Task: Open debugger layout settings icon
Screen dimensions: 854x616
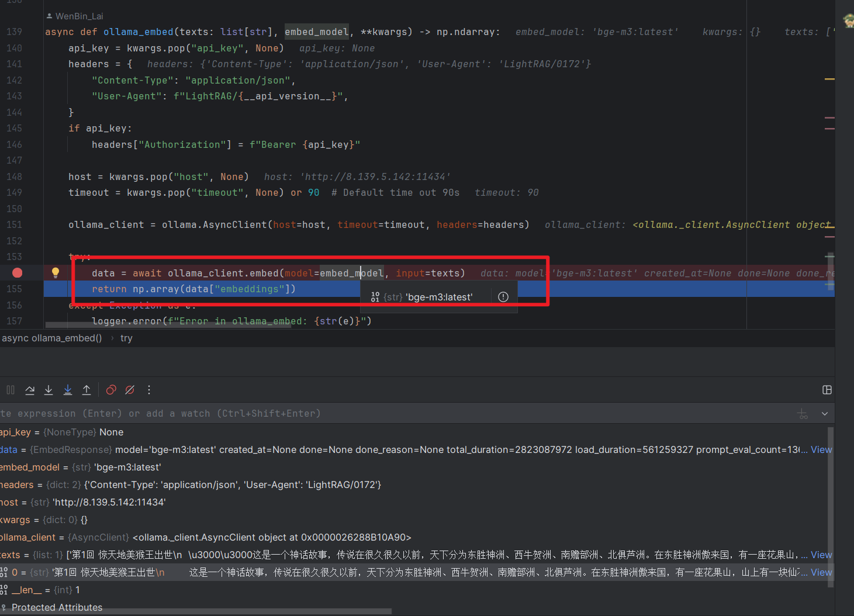Action: pos(827,390)
